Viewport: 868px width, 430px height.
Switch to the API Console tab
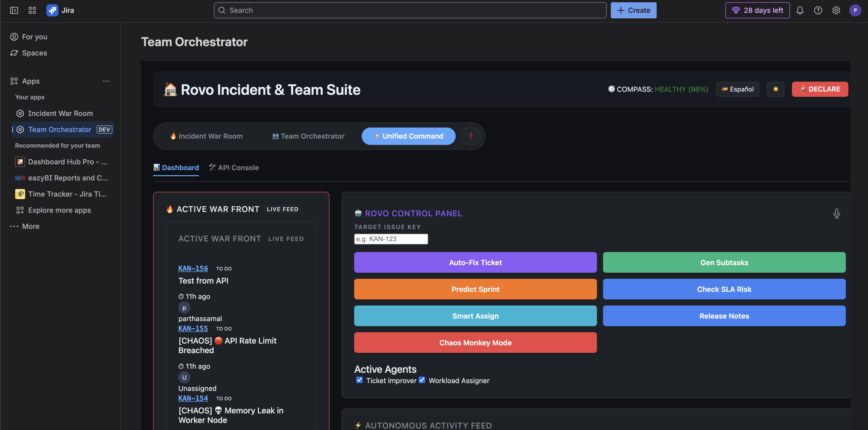click(x=234, y=168)
